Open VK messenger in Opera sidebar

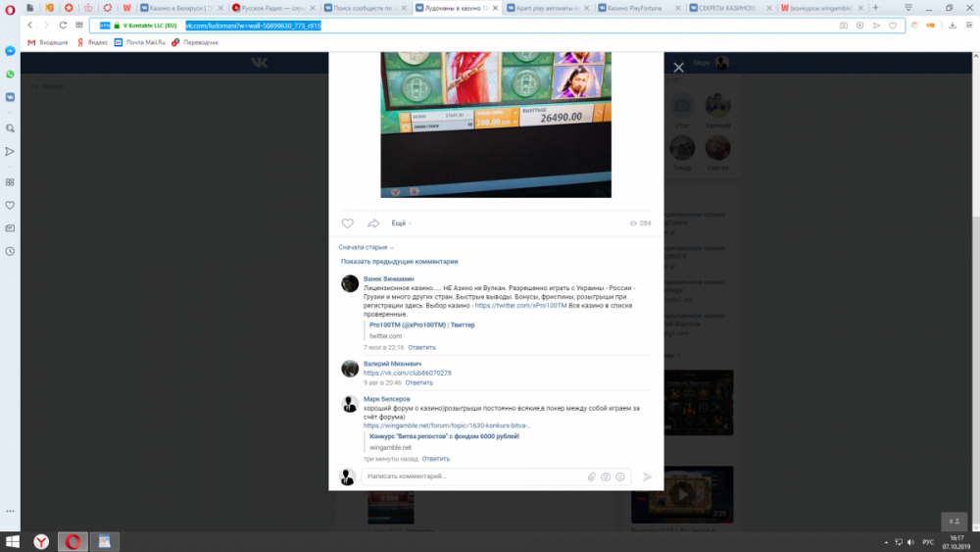(10, 97)
